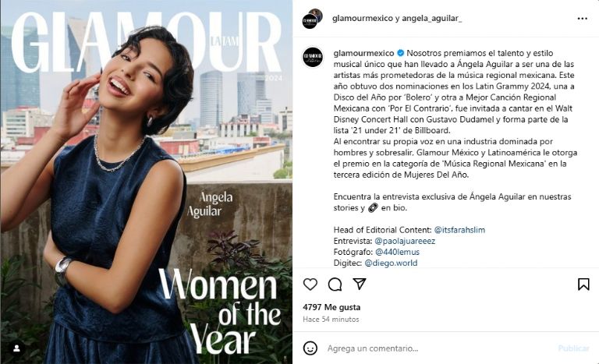Share post with paper plane icon
599x364 pixels.
[360, 284]
